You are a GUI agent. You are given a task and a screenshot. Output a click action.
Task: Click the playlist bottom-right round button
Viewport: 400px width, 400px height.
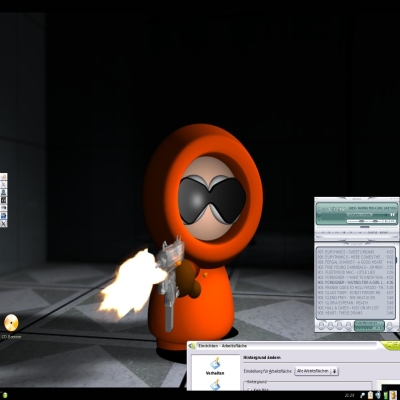click(x=390, y=326)
